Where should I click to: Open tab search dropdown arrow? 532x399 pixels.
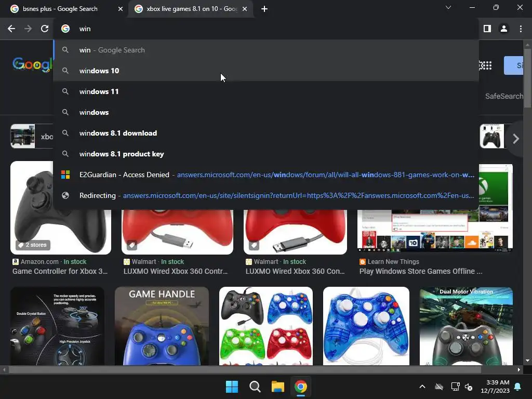[448, 7]
